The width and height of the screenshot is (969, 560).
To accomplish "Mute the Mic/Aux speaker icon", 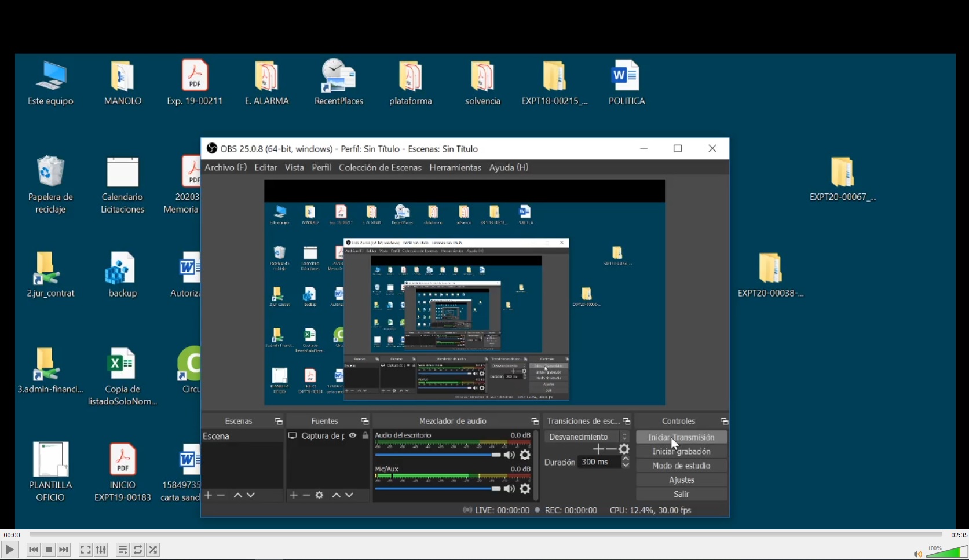I will pyautogui.click(x=509, y=489).
